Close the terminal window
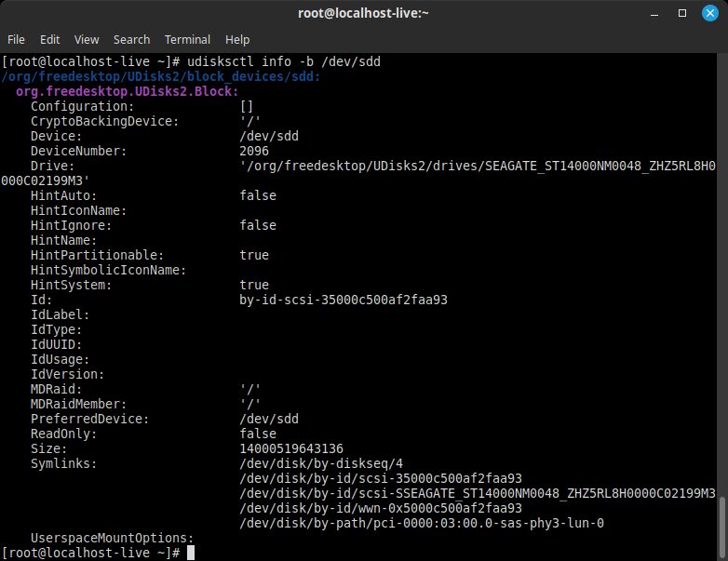 (710, 13)
